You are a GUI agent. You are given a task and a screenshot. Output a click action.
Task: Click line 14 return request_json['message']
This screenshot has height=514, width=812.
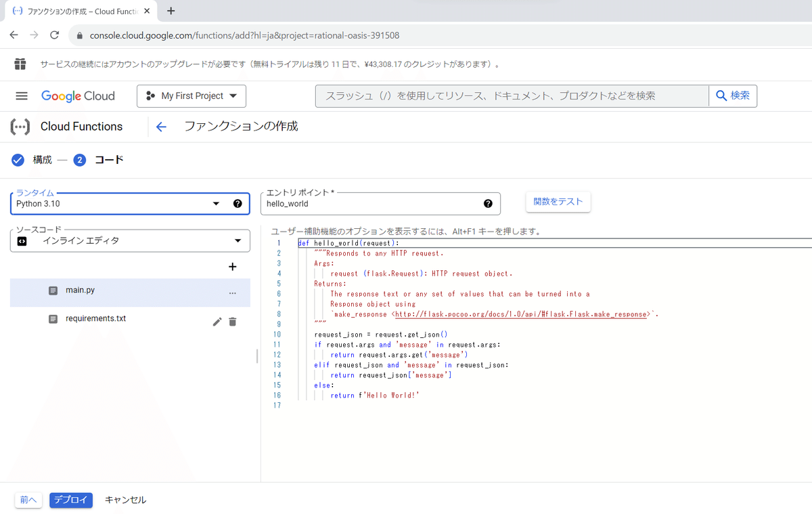click(x=391, y=375)
